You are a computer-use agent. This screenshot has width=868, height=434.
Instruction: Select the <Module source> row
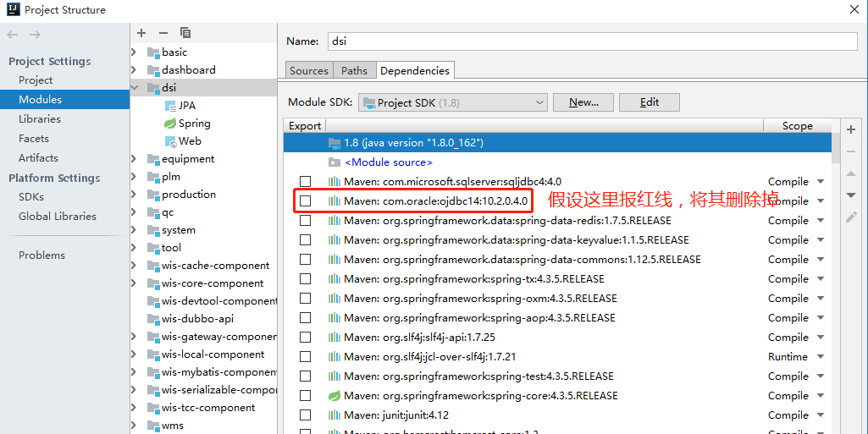(557, 162)
